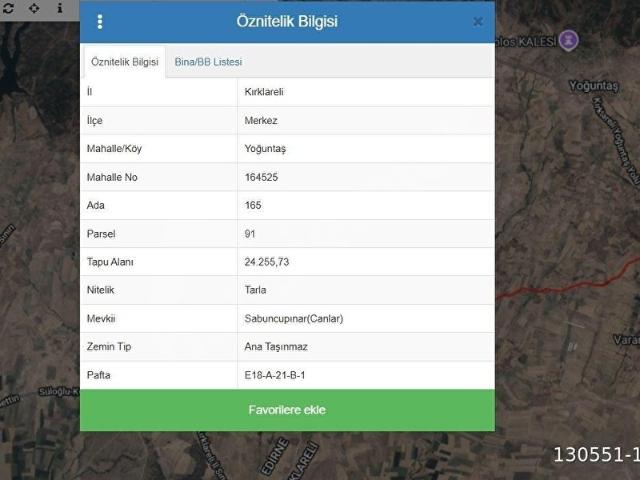Select the Tapu Alanı value 24.255,73
Viewport: 640px width, 480px height.
267,262
